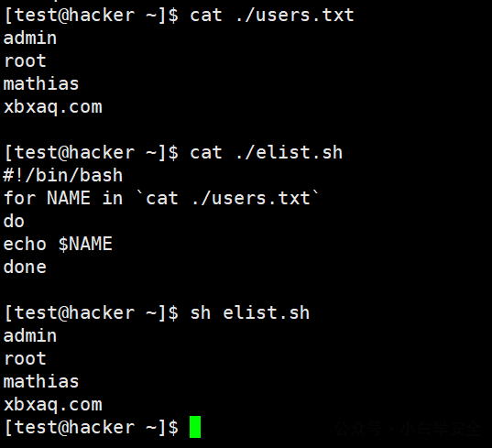The height and width of the screenshot is (448, 492).
Task: Click the watermark text at bottom right
Action: click(408, 429)
